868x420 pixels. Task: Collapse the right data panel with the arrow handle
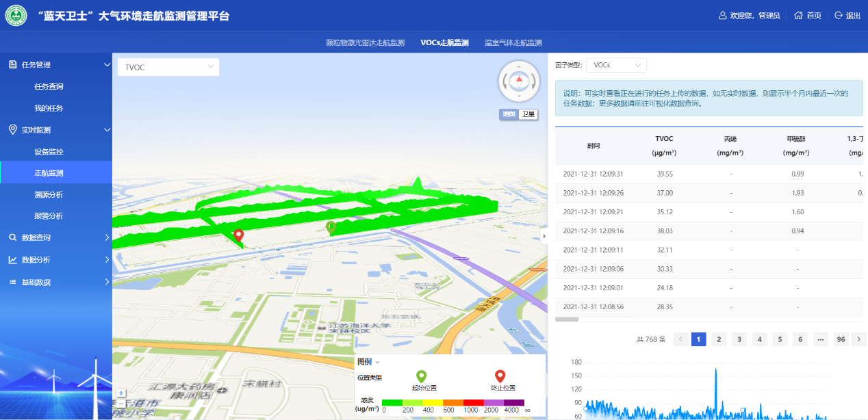point(544,236)
